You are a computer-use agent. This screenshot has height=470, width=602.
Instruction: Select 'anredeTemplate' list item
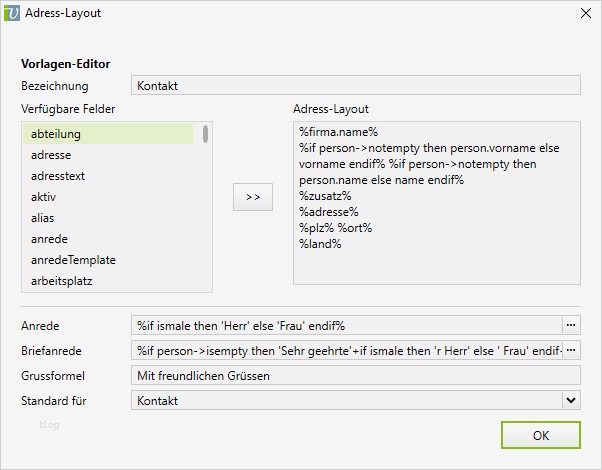coord(108,260)
